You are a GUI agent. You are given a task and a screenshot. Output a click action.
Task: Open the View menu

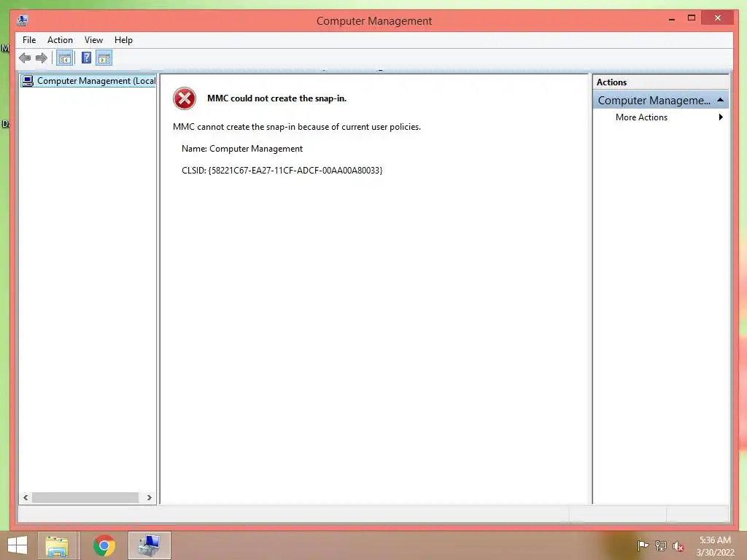tap(93, 40)
